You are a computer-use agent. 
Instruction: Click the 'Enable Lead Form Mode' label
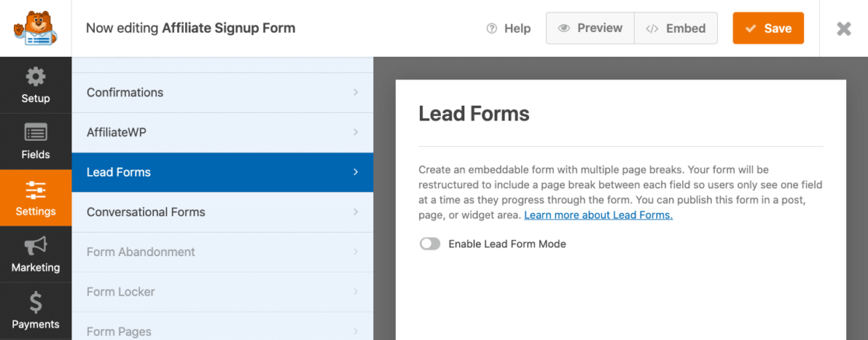507,244
